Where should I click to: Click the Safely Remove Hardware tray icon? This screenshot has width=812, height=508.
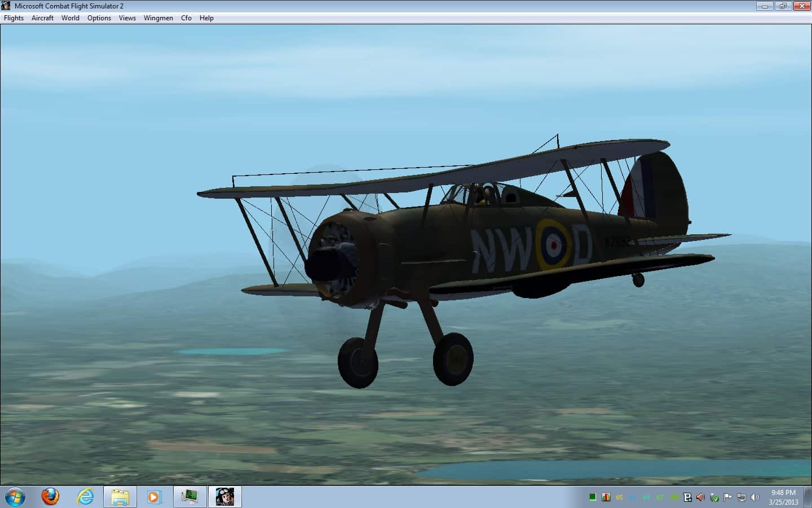714,497
